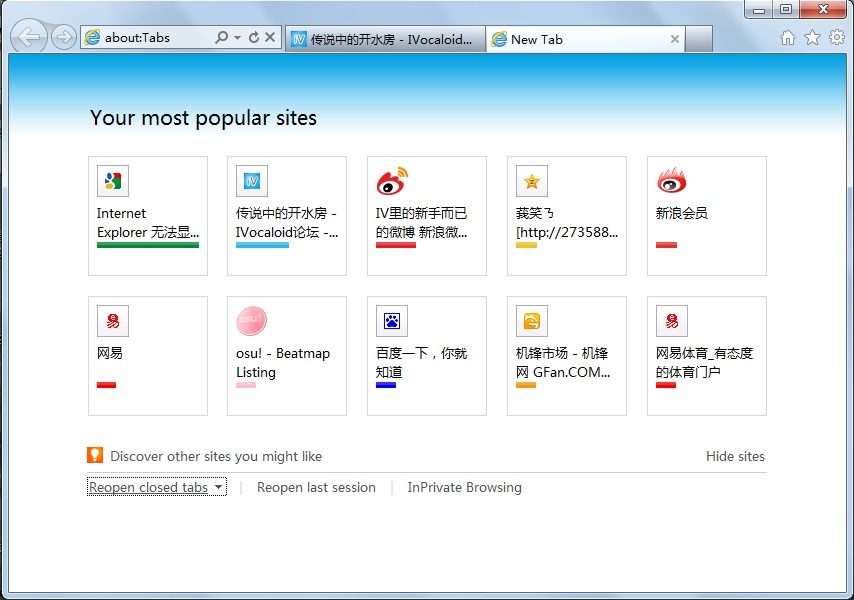
Task: Go back with the Back arrow button
Action: (x=29, y=37)
